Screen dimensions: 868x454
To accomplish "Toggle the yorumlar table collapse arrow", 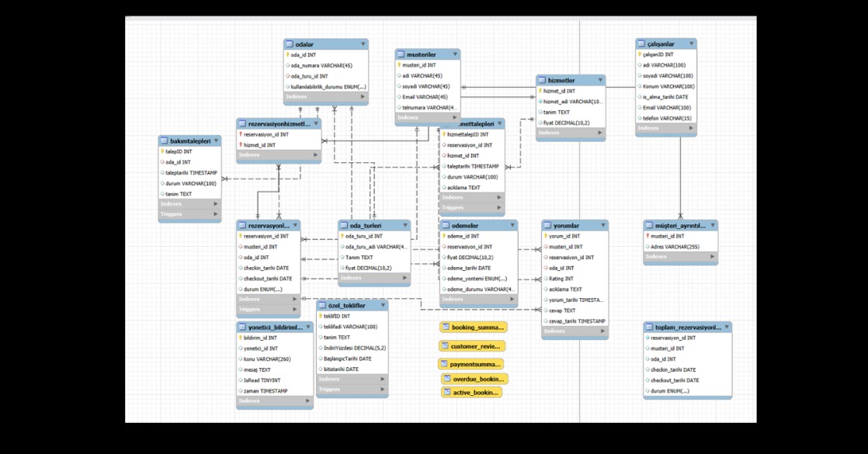I will point(602,225).
